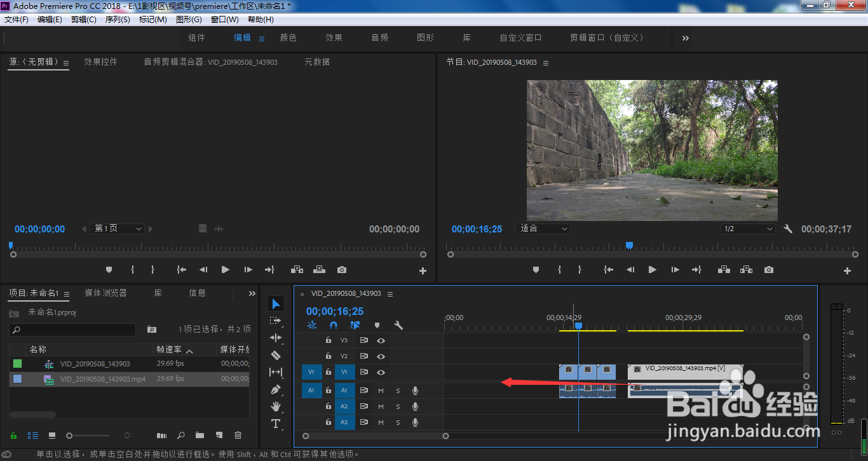Click New Item in Project panel

point(219,436)
